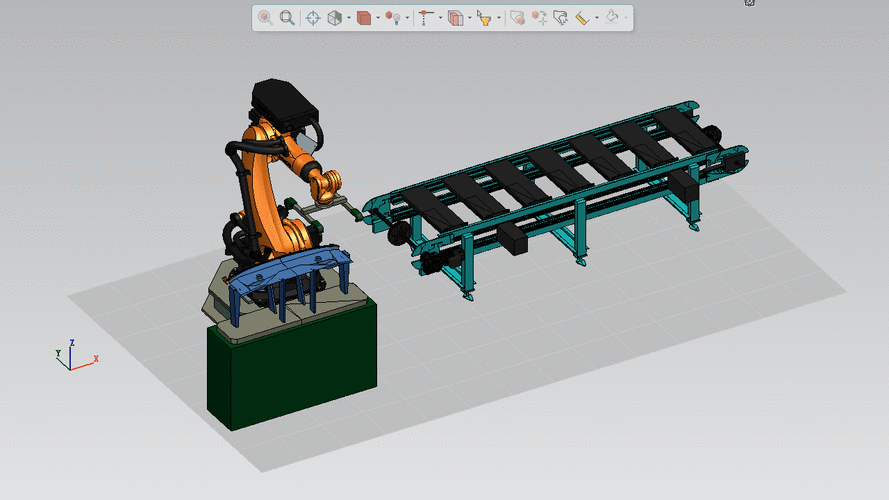The height and width of the screenshot is (500, 889).
Task: Click the Measurement ruler icon
Action: tap(582, 18)
